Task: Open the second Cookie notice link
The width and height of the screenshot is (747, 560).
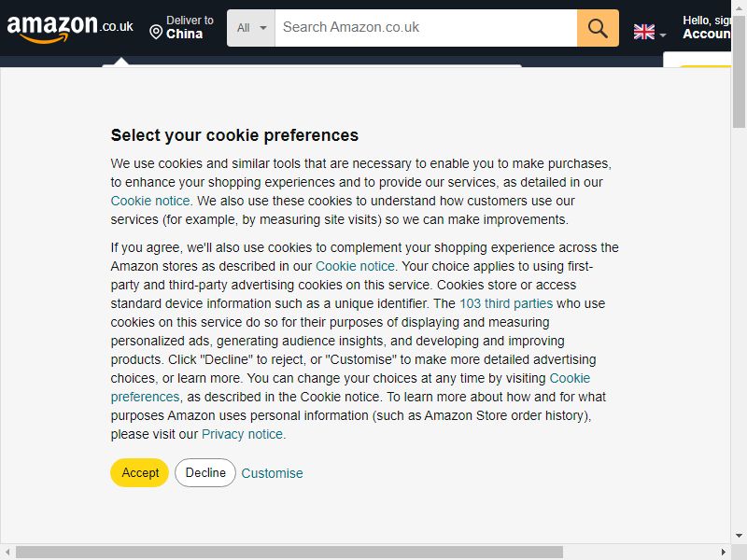Action: click(355, 266)
